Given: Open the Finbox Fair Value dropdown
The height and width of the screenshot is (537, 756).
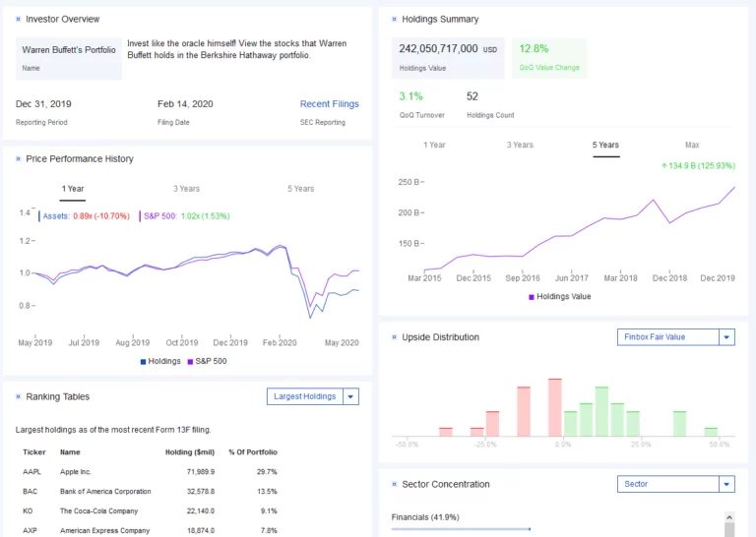Looking at the screenshot, I should 678,336.
